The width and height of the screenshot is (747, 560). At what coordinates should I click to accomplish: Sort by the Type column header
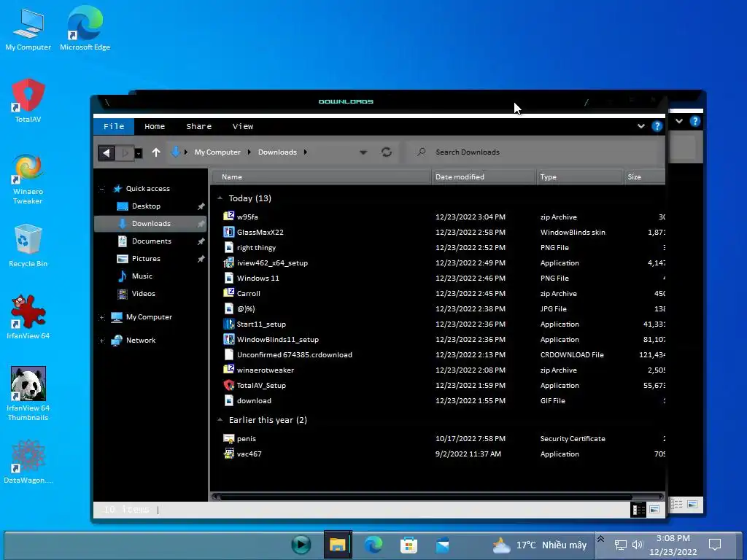point(579,176)
